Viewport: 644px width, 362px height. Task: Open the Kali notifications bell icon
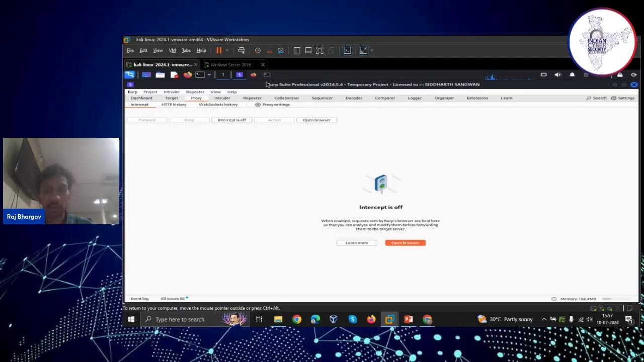[572, 74]
